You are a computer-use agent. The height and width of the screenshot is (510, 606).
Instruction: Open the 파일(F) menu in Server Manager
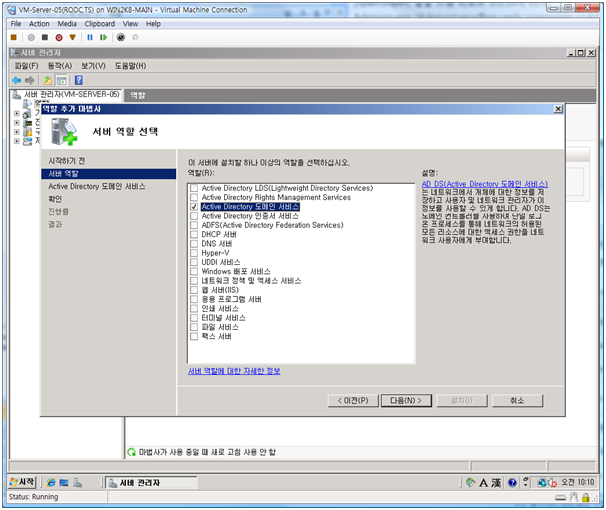point(26,66)
